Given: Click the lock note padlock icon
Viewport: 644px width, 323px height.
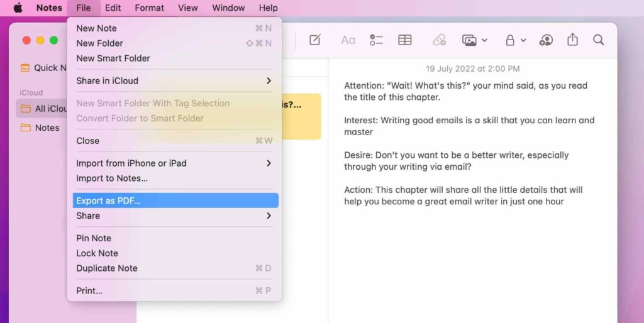Looking at the screenshot, I should pos(510,40).
